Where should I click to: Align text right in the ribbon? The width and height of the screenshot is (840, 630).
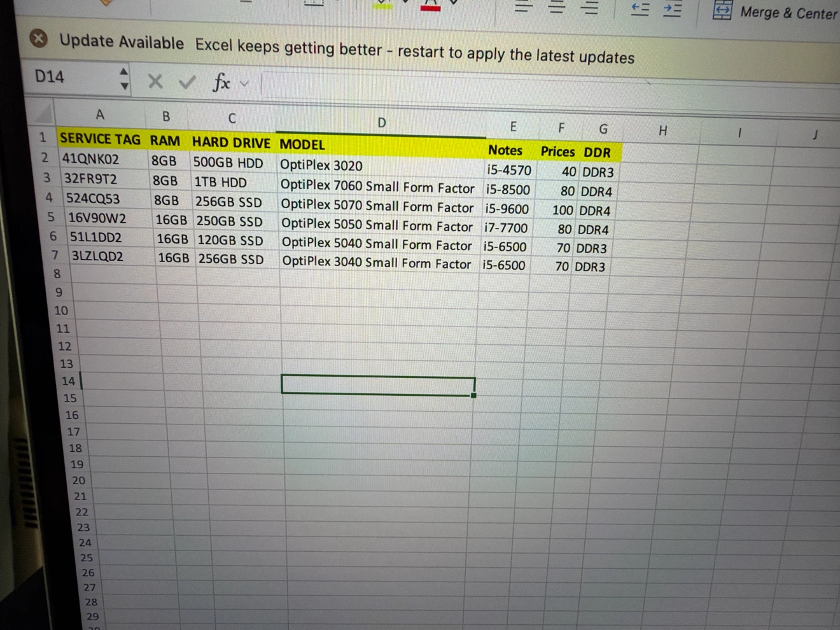click(590, 8)
